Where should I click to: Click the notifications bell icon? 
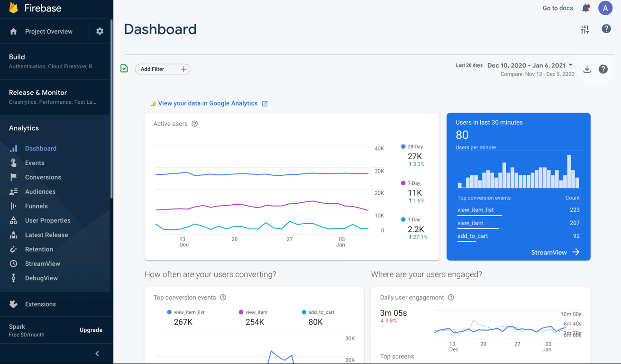(585, 8)
